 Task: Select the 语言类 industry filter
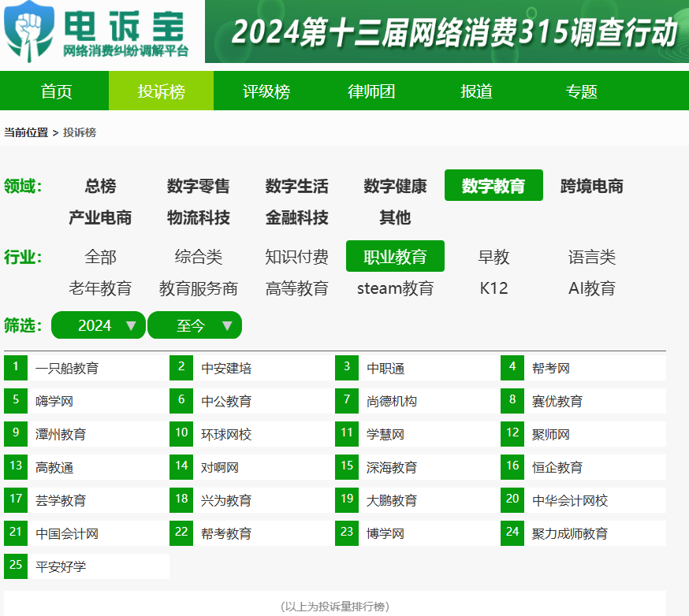[592, 257]
